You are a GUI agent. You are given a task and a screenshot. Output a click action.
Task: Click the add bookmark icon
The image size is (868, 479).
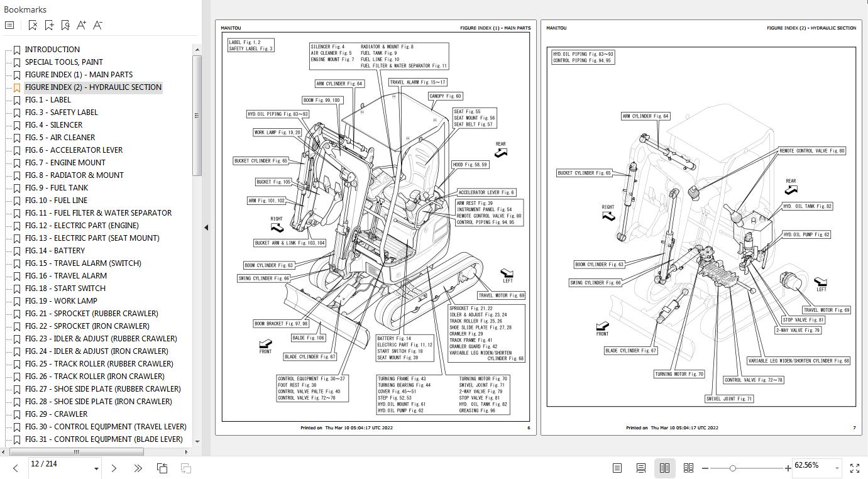click(49, 25)
